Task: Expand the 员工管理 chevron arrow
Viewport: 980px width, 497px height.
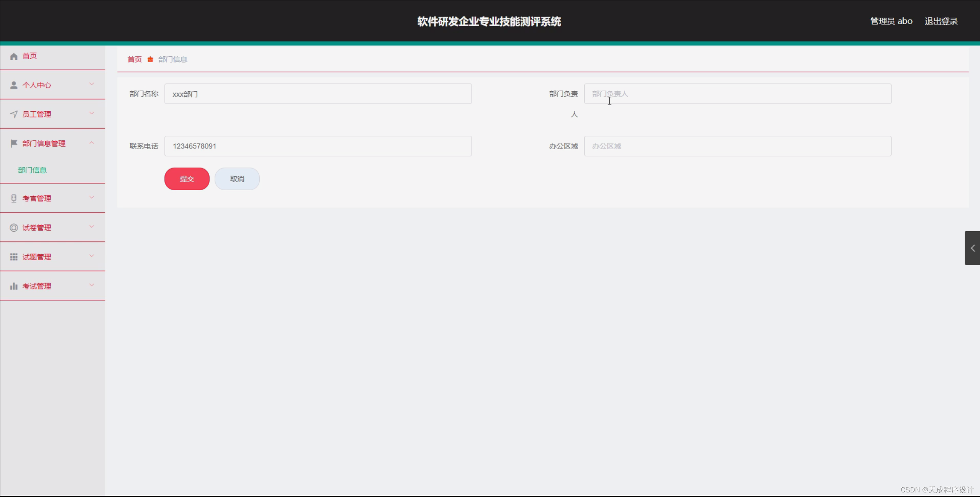Action: pos(92,113)
